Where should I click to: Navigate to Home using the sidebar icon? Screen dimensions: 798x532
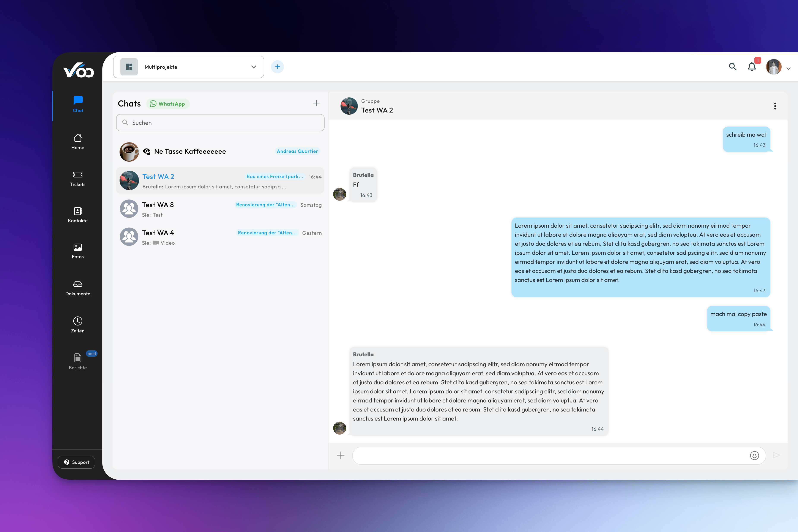pyautogui.click(x=77, y=141)
